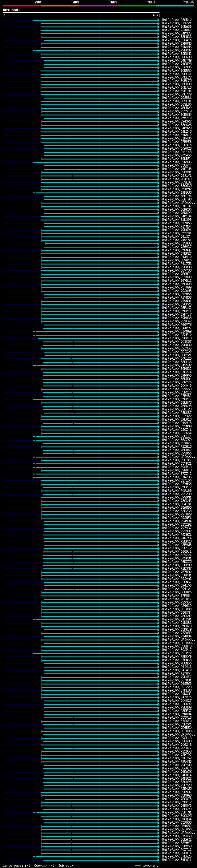Click the UniRef100_Q00043 label
The height and width of the screenshot is (868, 197).
(176, 386)
